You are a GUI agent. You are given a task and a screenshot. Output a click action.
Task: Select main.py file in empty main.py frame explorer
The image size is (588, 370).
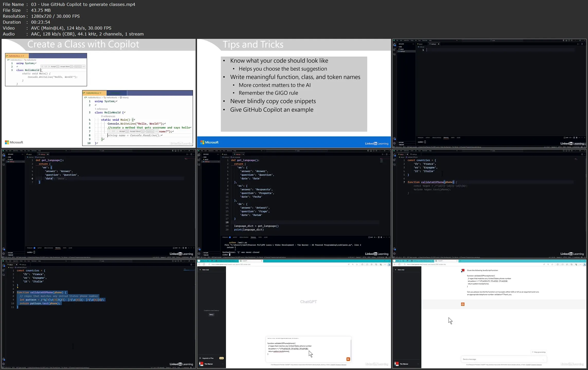(406, 51)
